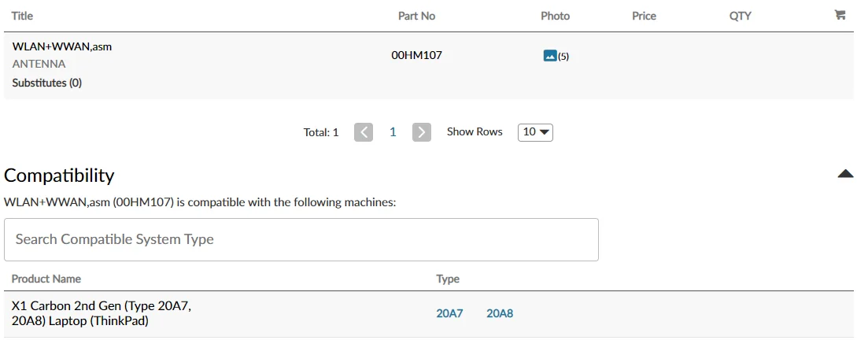Screen dimensions: 868x355
Task: Click the WLAN+WWAN,asm part title
Action: click(62, 46)
